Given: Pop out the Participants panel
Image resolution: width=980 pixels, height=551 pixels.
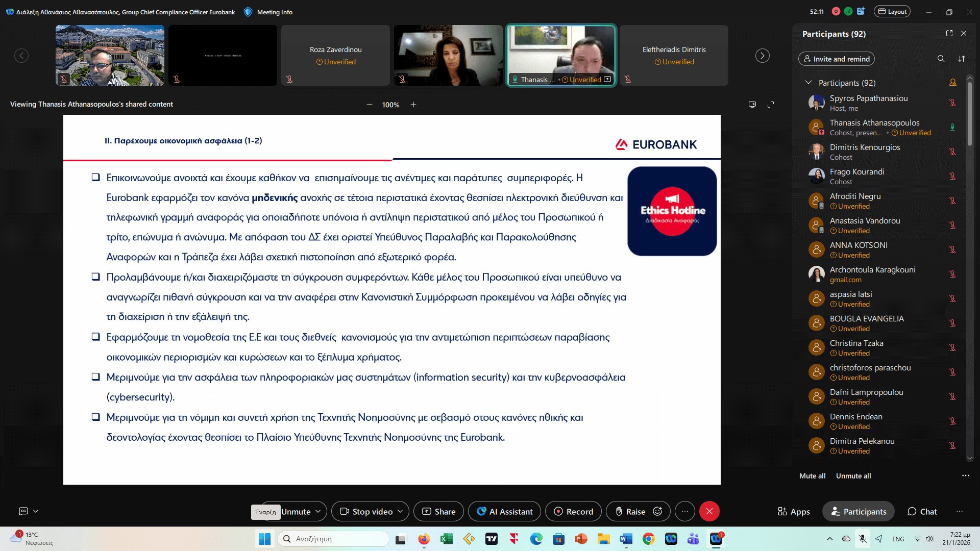Looking at the screenshot, I should tap(949, 33).
